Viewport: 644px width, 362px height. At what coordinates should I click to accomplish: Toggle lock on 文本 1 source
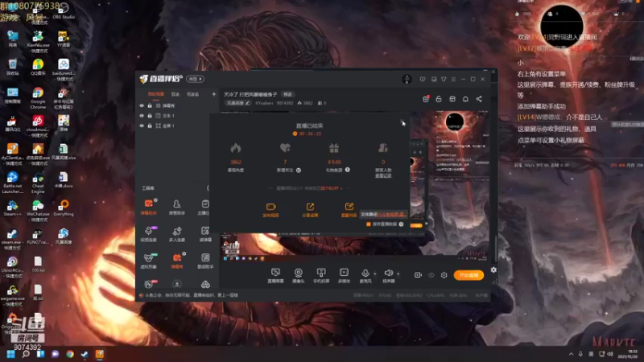point(150,116)
